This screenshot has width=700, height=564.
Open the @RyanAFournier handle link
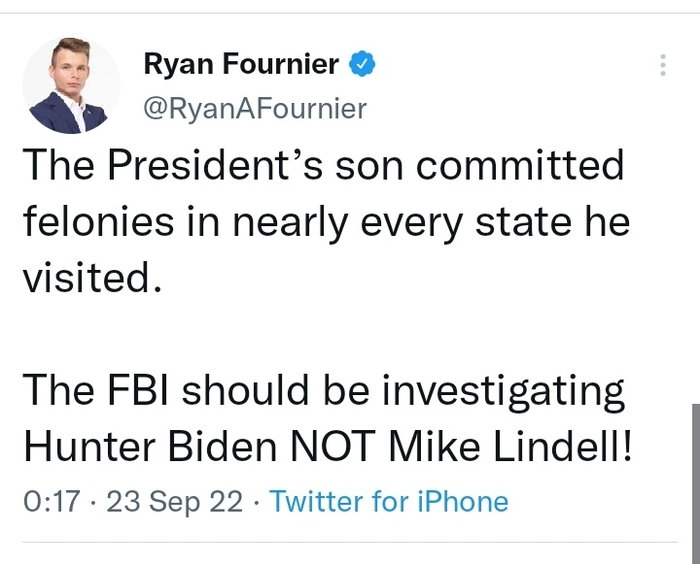click(255, 108)
